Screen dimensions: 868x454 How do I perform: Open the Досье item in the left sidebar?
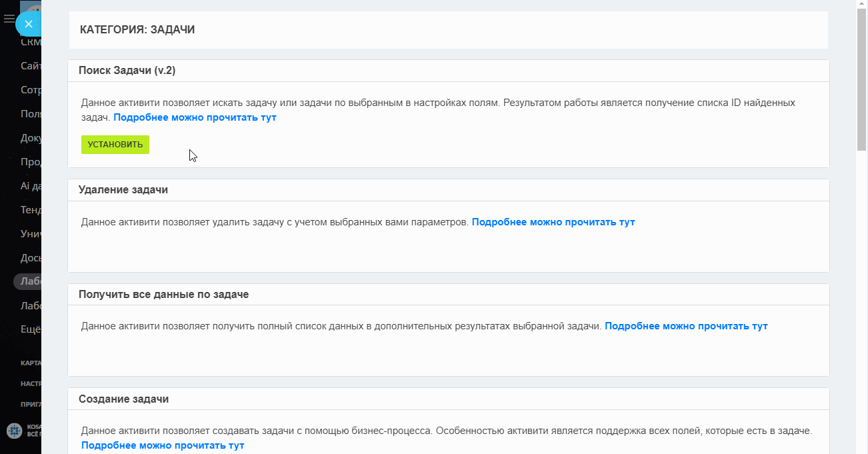click(31, 258)
